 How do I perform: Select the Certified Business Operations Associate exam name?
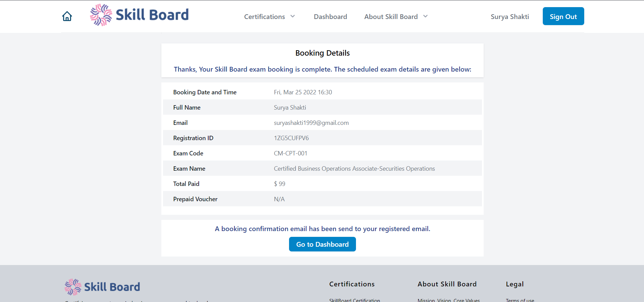coord(354,169)
